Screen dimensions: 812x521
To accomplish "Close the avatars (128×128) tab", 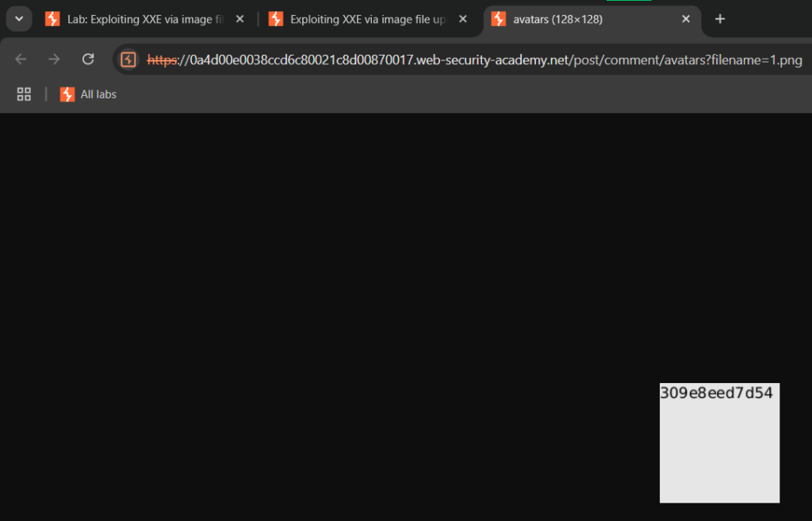I will point(686,19).
